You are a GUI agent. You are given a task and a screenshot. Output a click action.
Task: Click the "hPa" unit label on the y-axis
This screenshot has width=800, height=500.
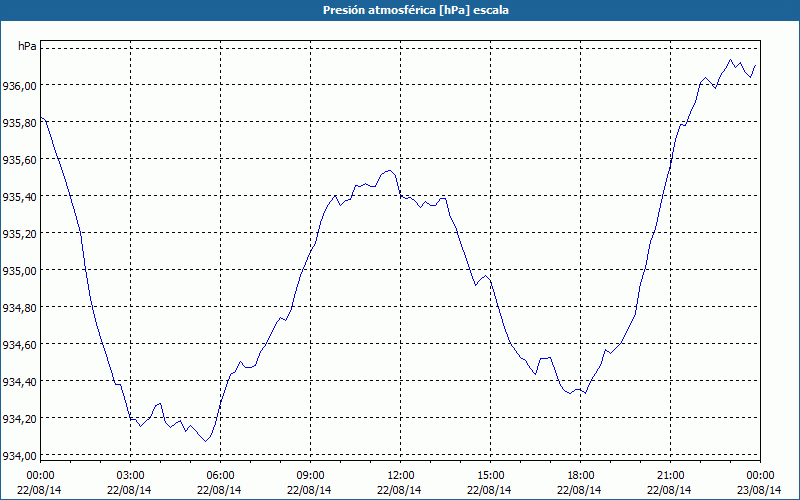pos(27,46)
